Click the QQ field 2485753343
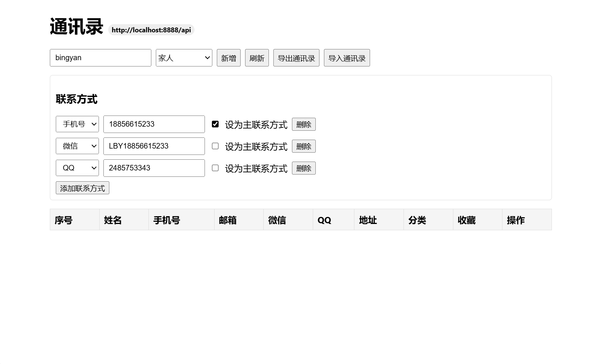The image size is (601, 364). (154, 168)
